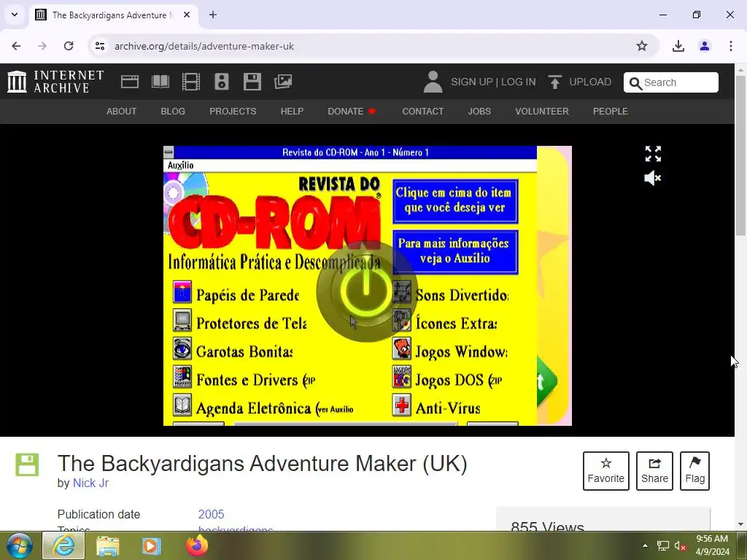
Task: Click the Upload arrow icon
Action: click(x=554, y=82)
